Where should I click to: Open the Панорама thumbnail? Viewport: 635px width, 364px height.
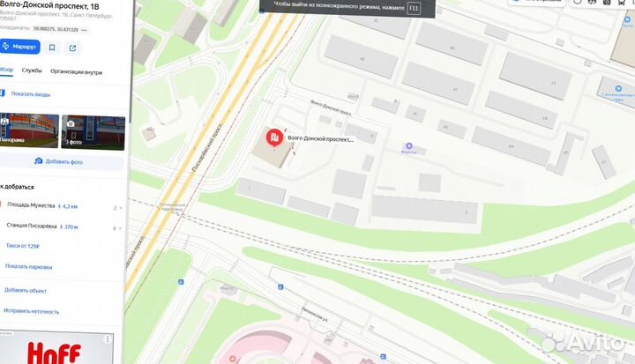point(29,130)
